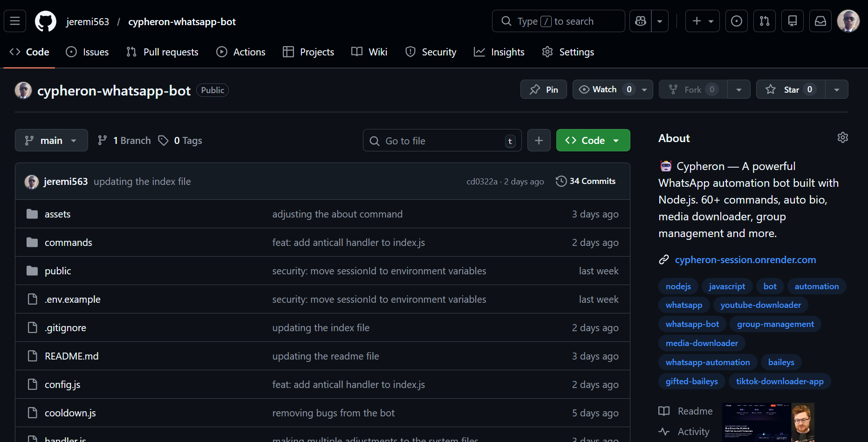View the 34 Commits history
Screen dimensions: 868x442
click(586, 181)
